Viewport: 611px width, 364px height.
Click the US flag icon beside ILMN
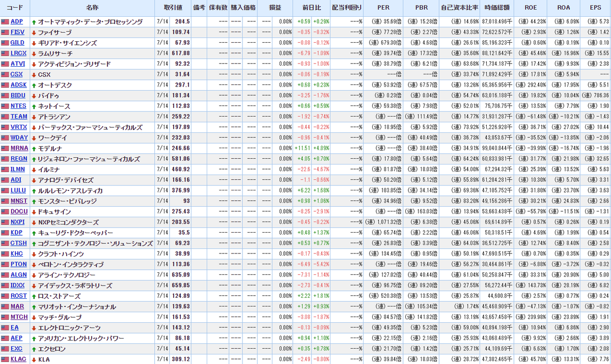click(x=5, y=170)
